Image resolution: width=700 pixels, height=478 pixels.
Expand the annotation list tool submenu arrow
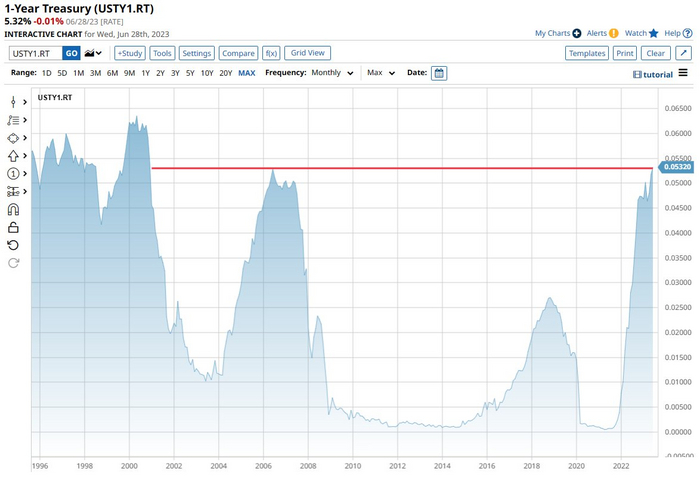click(25, 120)
